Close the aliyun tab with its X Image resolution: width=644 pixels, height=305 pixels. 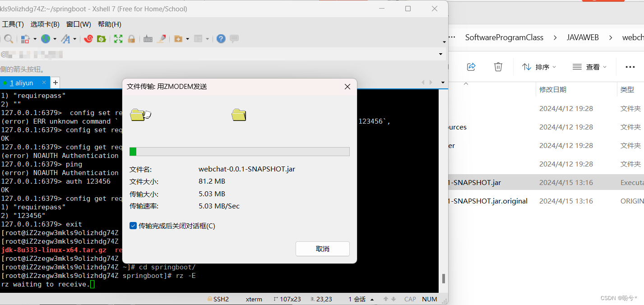pos(44,83)
